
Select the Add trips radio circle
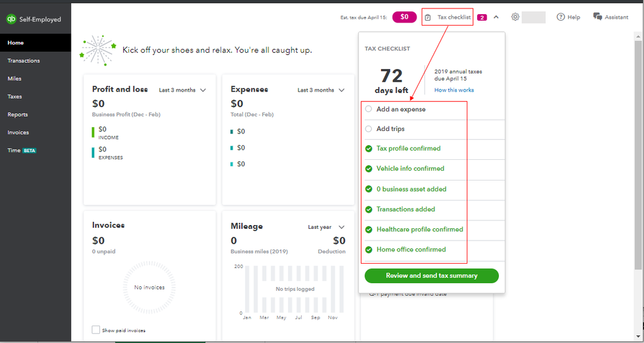(369, 129)
